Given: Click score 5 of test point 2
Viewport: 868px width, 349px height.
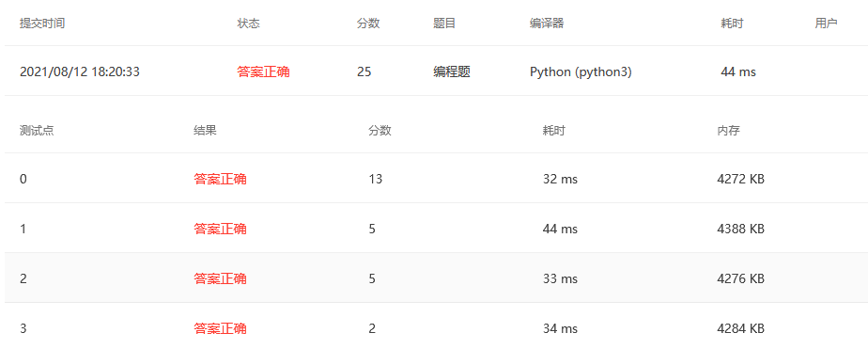Looking at the screenshot, I should pos(372,278).
